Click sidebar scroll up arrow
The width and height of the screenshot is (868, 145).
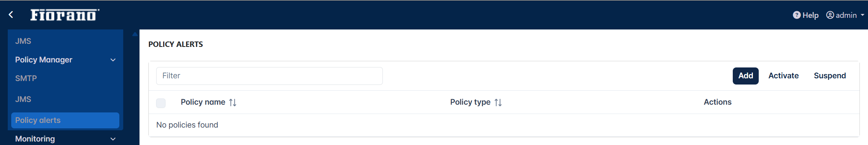point(135,34)
